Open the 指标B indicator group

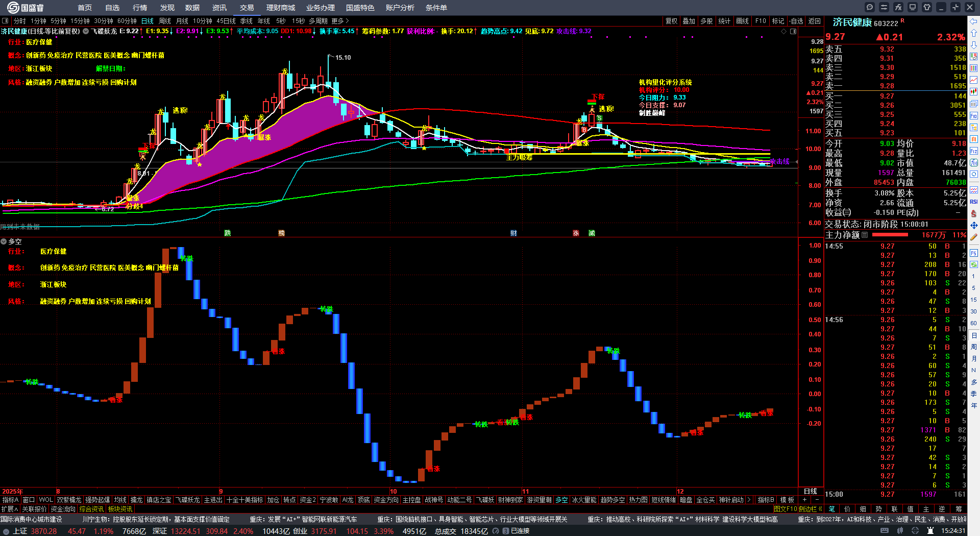coord(766,500)
